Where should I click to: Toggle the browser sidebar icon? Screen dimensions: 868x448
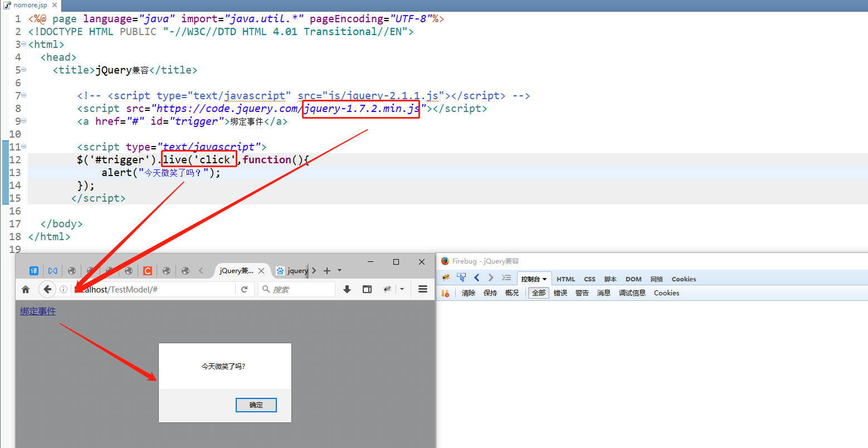(367, 289)
